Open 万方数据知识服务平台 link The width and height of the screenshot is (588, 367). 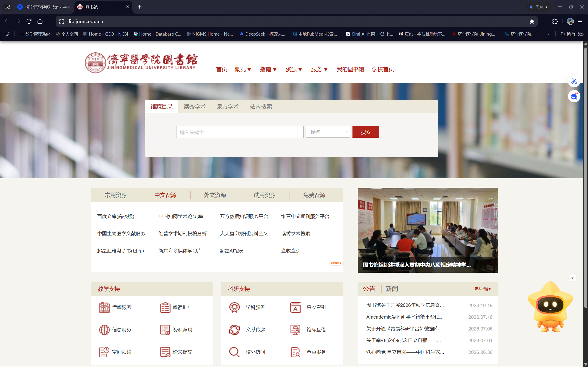pos(244,216)
